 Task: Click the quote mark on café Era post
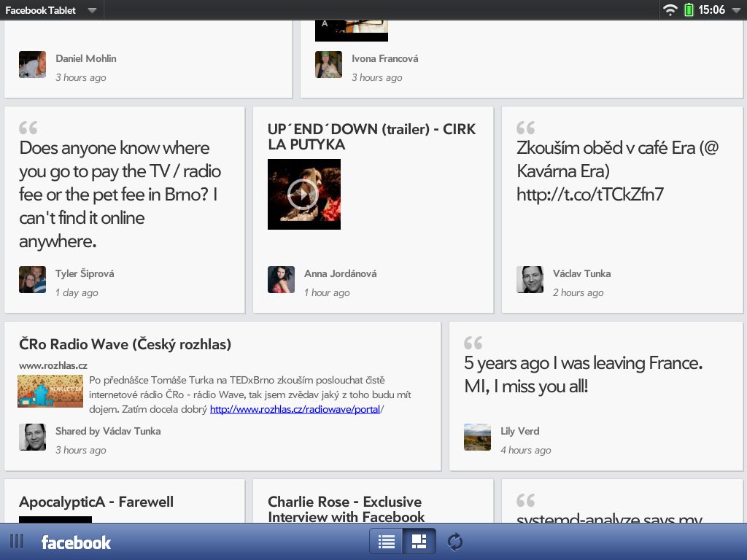(x=525, y=128)
